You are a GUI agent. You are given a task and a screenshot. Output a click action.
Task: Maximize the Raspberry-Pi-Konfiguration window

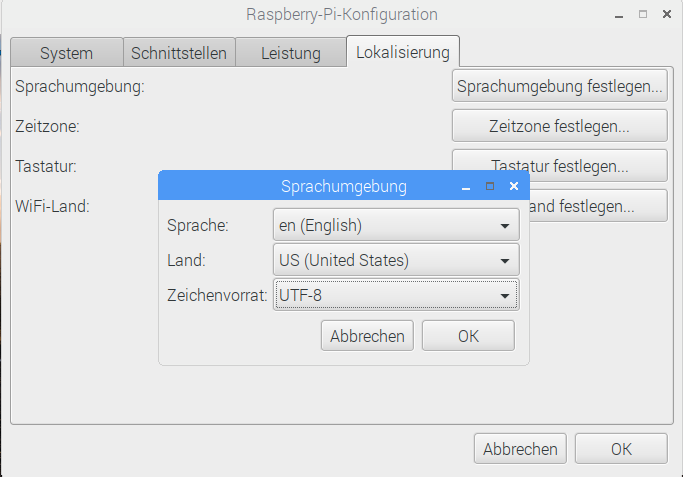point(642,14)
